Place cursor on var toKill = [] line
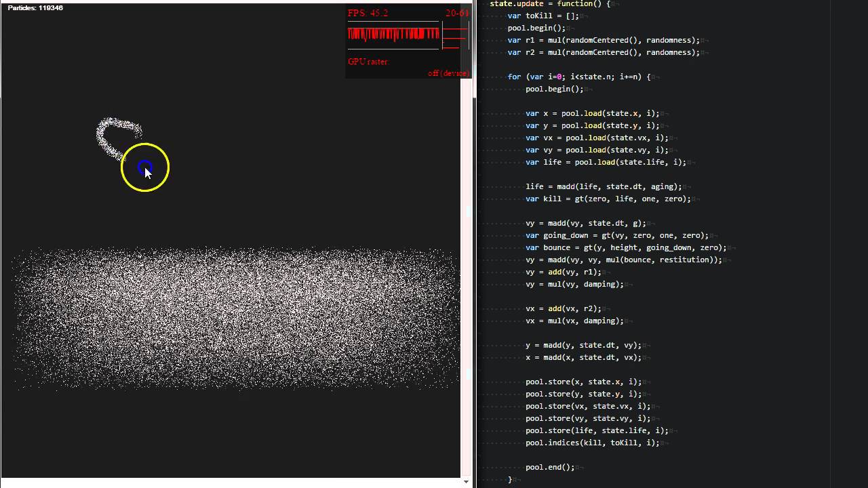Screen dimensions: 868x488 [x=543, y=16]
